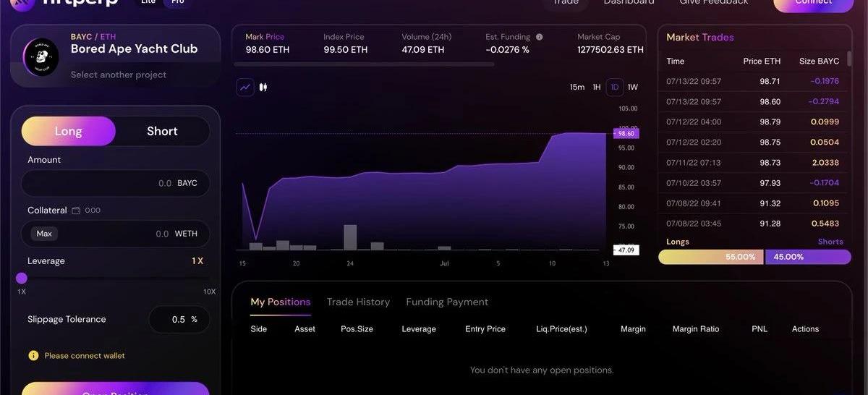Click the Please connect wallet message
This screenshot has height=395, width=868.
(x=85, y=356)
